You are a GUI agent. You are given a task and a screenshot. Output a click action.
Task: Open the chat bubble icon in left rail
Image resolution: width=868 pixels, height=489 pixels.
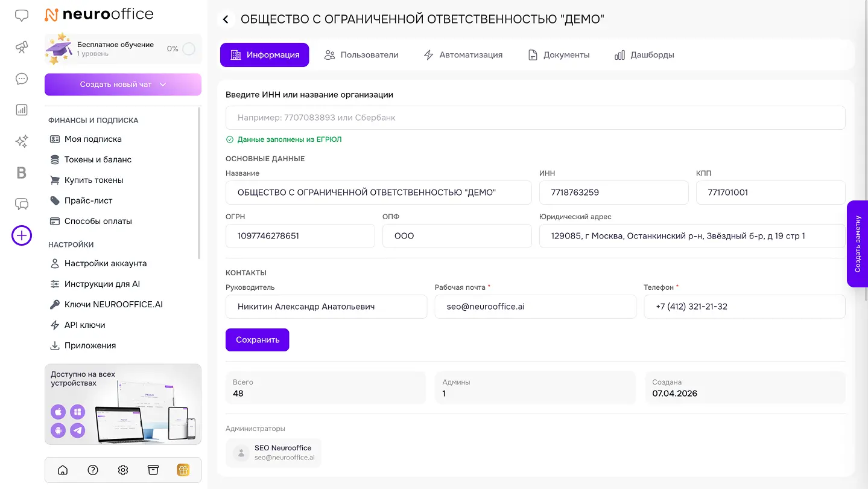22,16
